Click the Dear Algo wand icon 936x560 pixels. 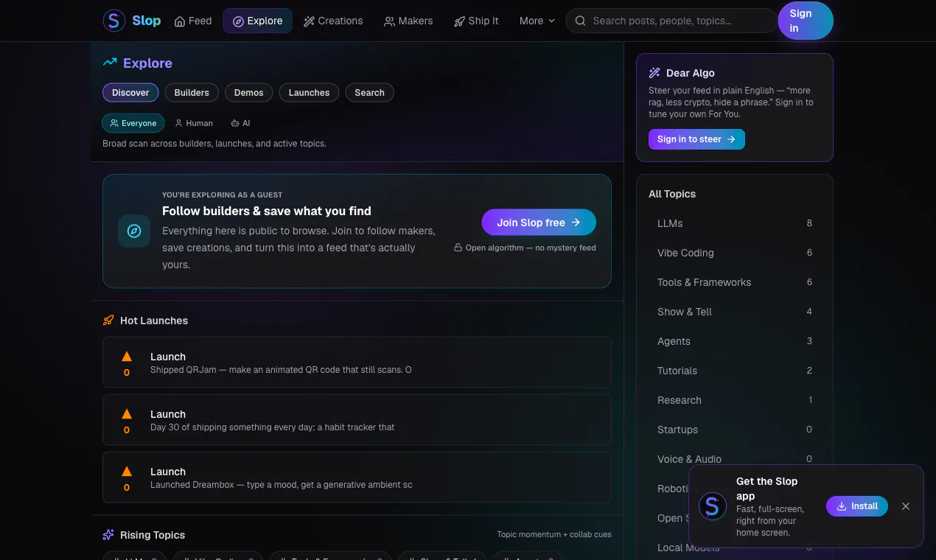tap(654, 73)
